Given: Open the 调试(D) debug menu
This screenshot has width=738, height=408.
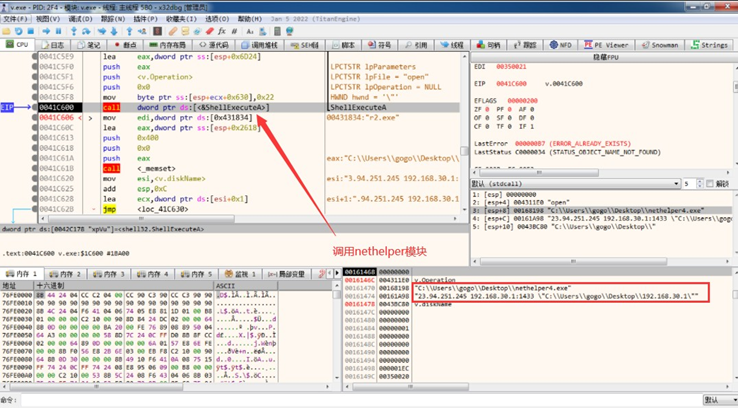Looking at the screenshot, I should (81, 18).
